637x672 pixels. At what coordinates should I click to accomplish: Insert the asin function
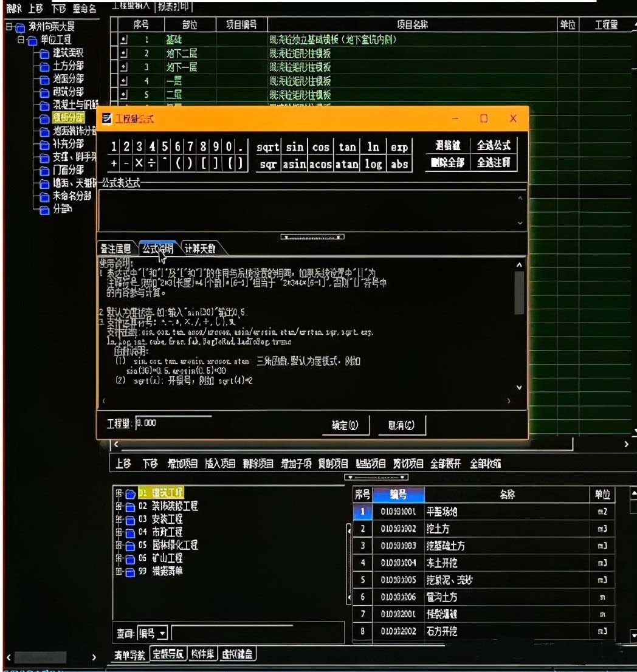(x=295, y=163)
